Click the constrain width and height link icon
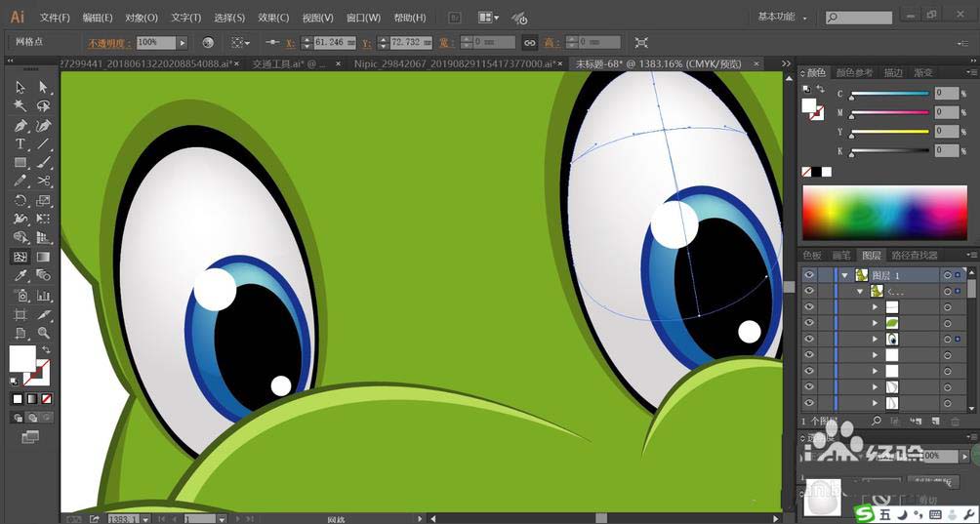The height and width of the screenshot is (524, 980). [x=529, y=43]
